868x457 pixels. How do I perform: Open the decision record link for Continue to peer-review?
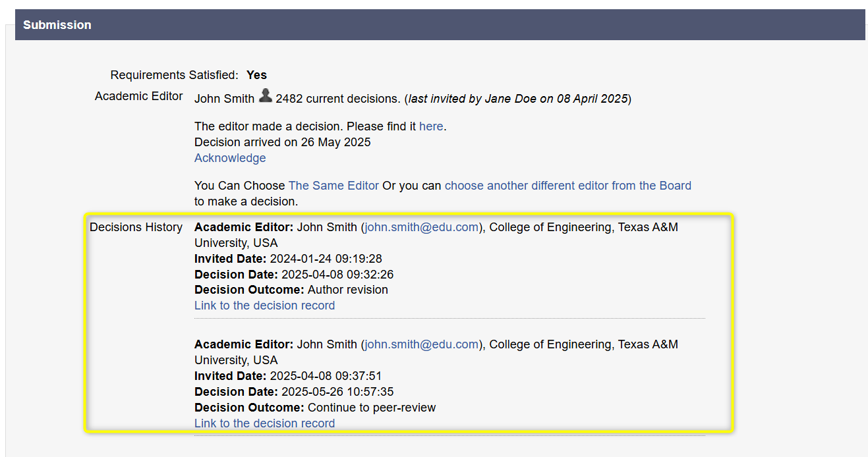coord(264,423)
